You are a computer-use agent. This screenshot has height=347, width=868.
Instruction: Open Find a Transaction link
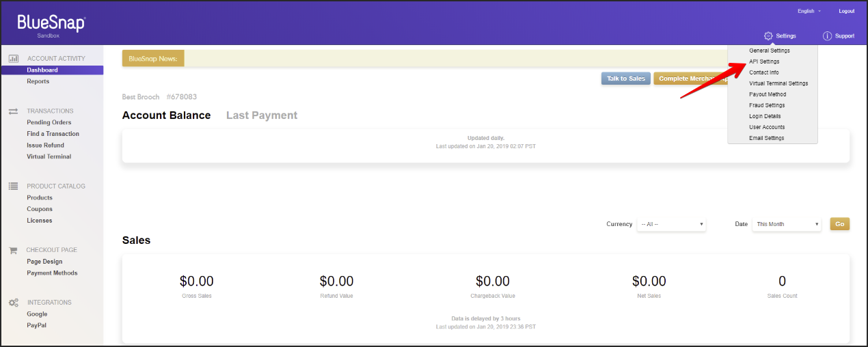point(53,134)
